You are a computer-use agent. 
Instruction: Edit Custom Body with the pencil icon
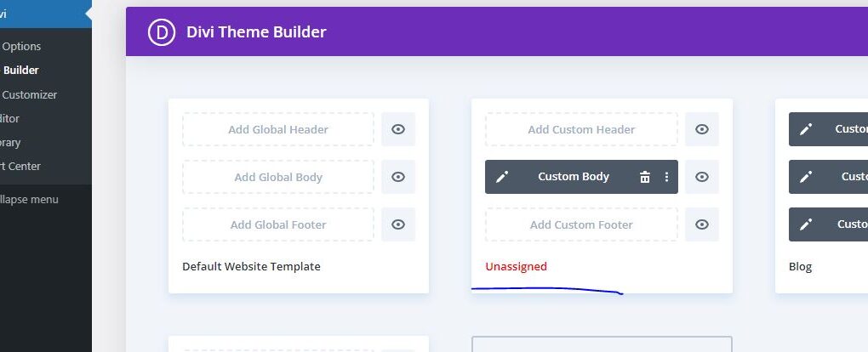(x=502, y=177)
